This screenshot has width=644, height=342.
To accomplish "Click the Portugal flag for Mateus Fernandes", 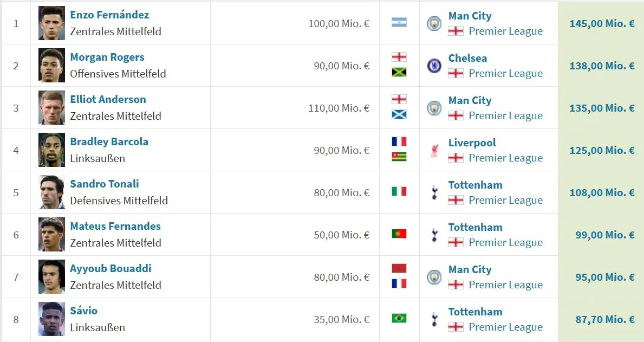I will (399, 234).
